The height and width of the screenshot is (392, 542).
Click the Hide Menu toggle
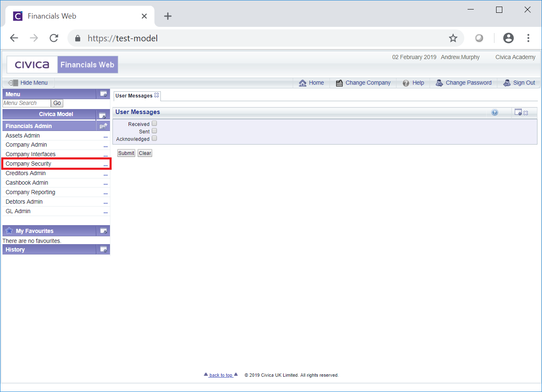tap(28, 83)
